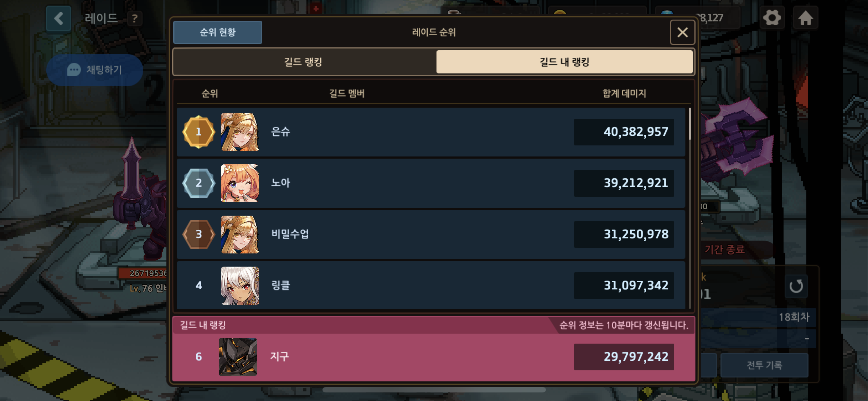
Task: Tap the back arrow next to 레이드
Action: coord(58,18)
